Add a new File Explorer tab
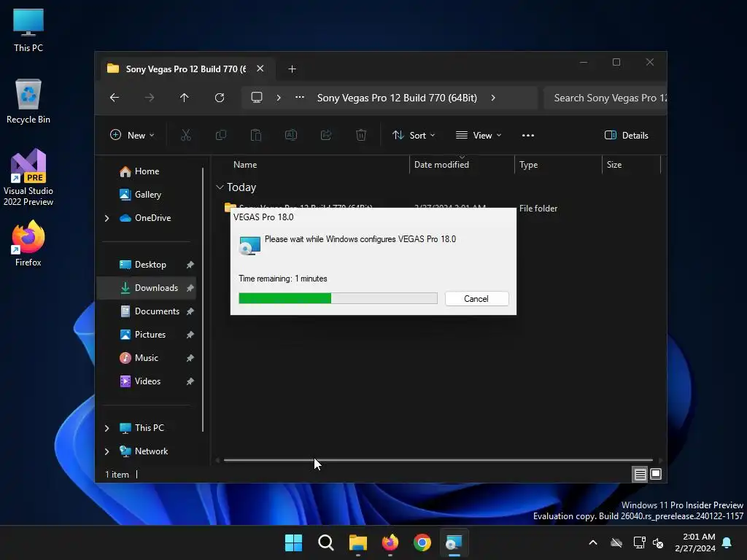 (292, 69)
